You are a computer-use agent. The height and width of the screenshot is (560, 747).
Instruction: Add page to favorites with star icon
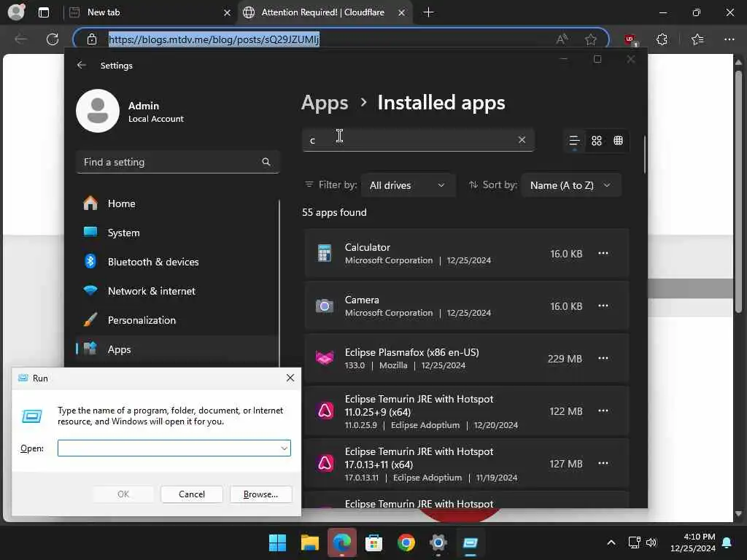[591, 39]
